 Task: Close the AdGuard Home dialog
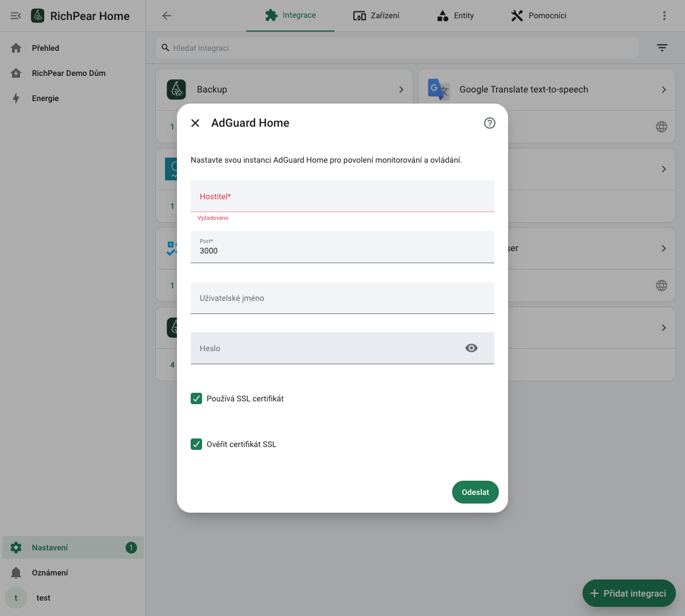pyautogui.click(x=195, y=123)
